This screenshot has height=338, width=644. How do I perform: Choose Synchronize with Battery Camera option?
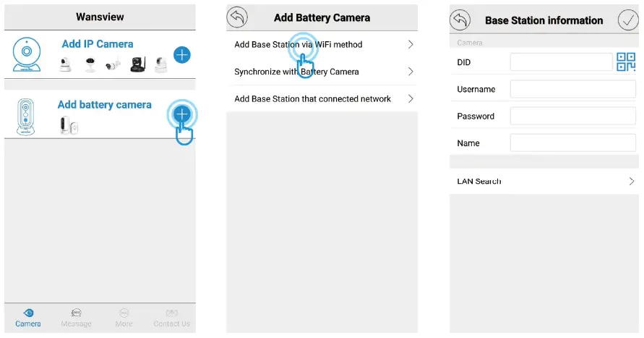(322, 72)
